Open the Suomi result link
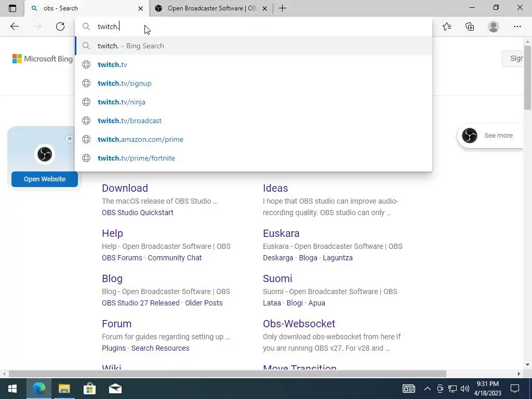 pyautogui.click(x=277, y=278)
